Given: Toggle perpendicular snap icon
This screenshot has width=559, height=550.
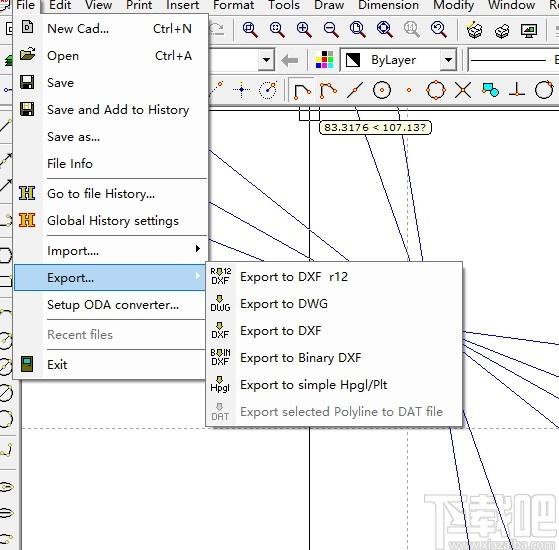Looking at the screenshot, I should (x=517, y=90).
